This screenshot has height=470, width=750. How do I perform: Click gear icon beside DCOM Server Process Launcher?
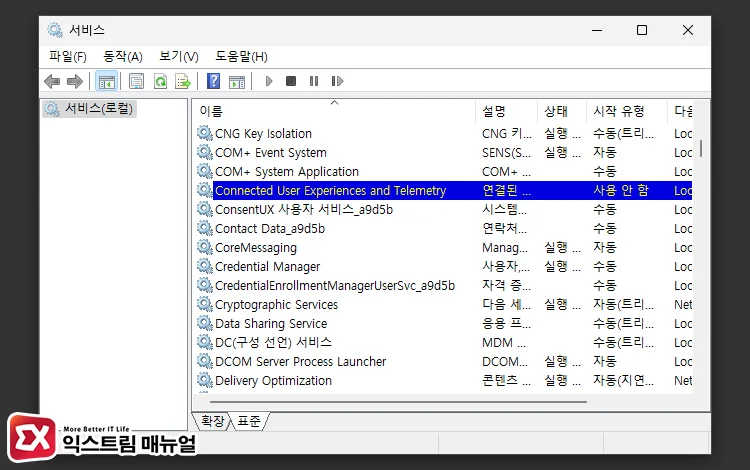tap(205, 361)
